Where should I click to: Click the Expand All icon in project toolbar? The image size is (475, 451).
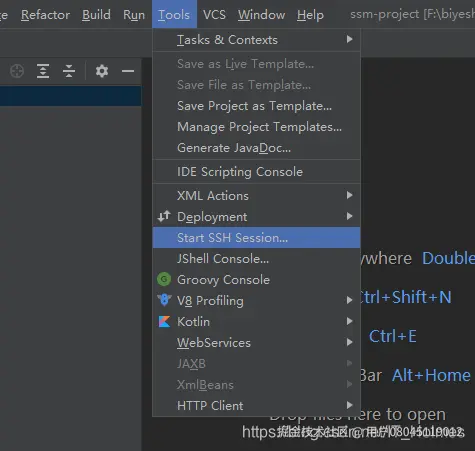43,71
